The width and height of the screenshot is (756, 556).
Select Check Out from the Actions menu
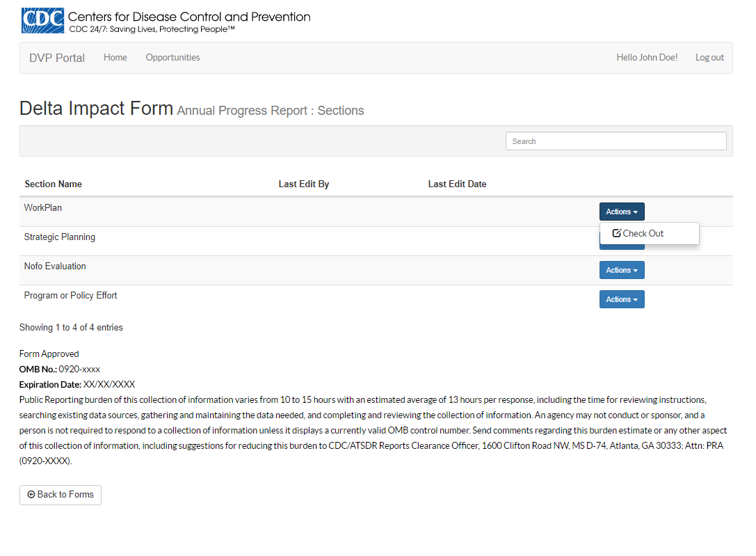643,234
